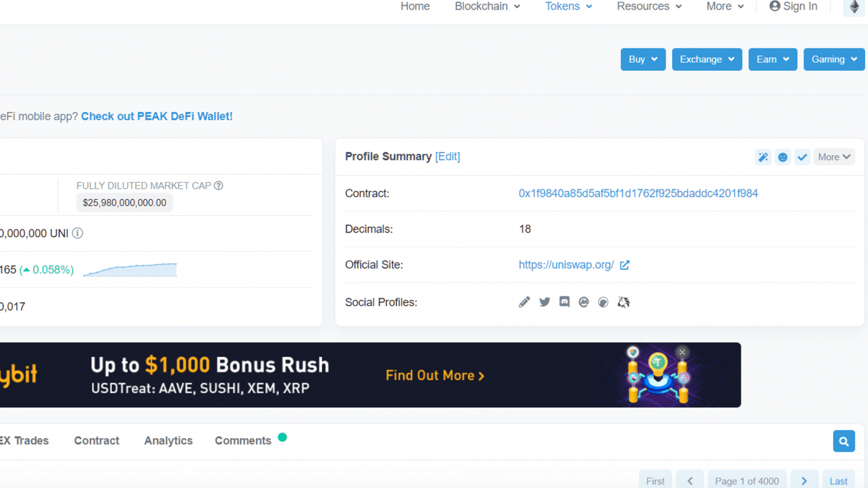This screenshot has width=868, height=488.
Task: Expand the More dropdown in Profile Summary
Action: [834, 157]
